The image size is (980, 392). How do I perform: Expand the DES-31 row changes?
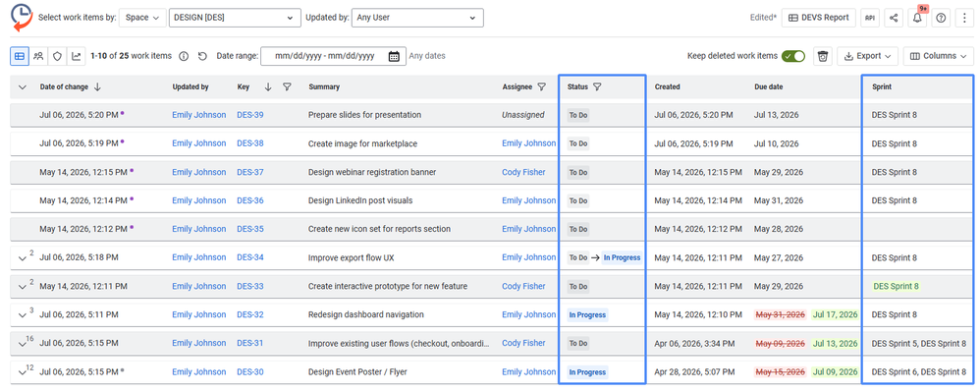point(23,343)
